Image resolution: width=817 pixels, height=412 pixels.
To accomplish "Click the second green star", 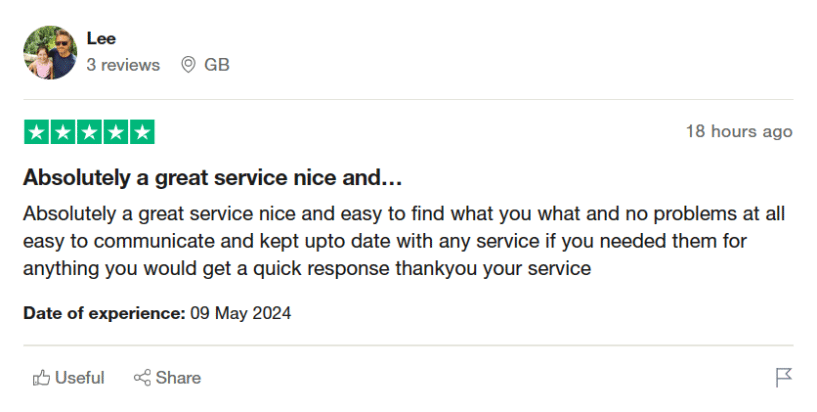I will pyautogui.click(x=63, y=132).
